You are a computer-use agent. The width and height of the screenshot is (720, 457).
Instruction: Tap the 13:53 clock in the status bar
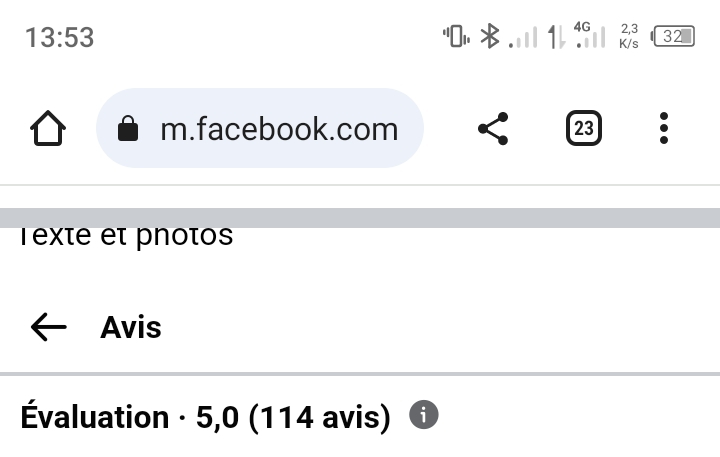pyautogui.click(x=59, y=37)
